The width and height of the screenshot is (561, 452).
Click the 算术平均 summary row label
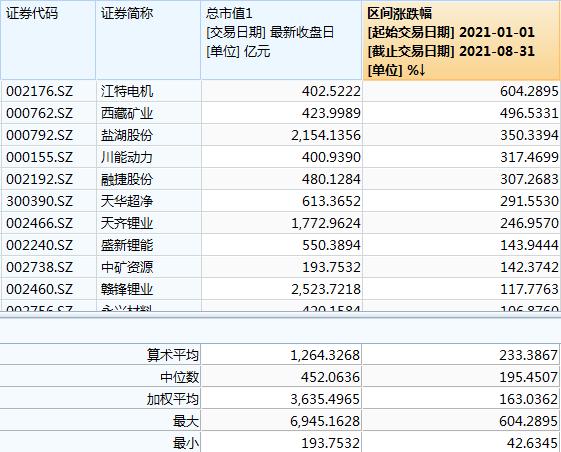tap(172, 355)
